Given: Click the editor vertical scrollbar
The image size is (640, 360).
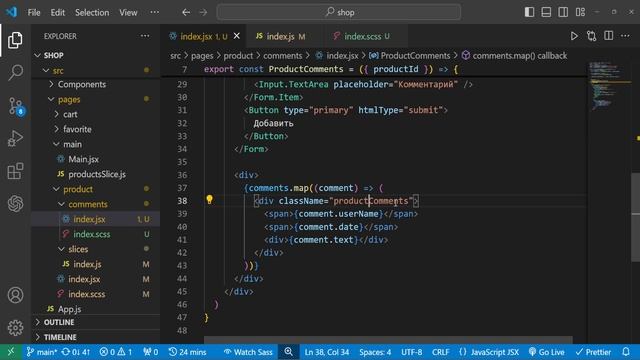Looking at the screenshot, I should point(636,217).
